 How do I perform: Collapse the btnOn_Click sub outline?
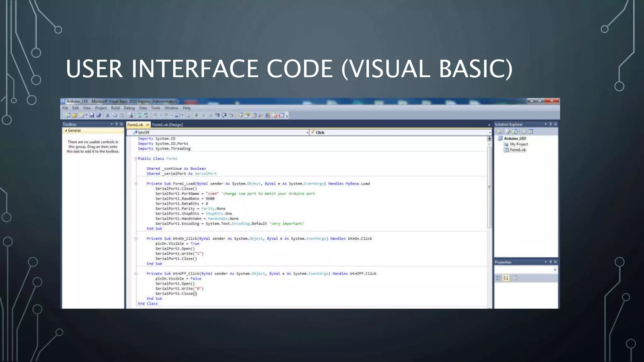click(136, 239)
